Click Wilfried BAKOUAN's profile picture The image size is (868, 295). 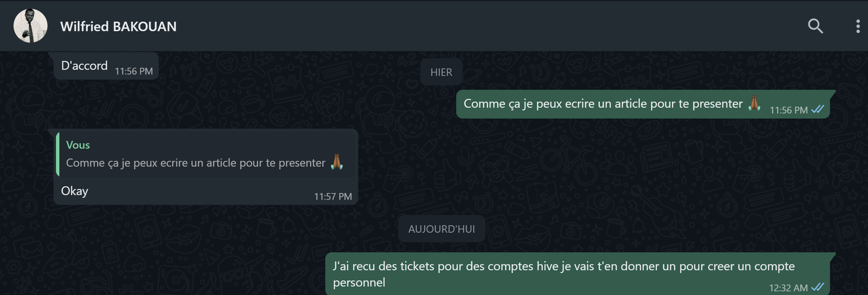point(31,26)
